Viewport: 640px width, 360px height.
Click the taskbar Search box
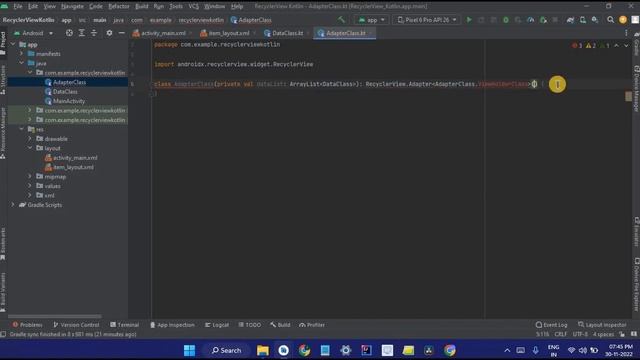coord(227,350)
